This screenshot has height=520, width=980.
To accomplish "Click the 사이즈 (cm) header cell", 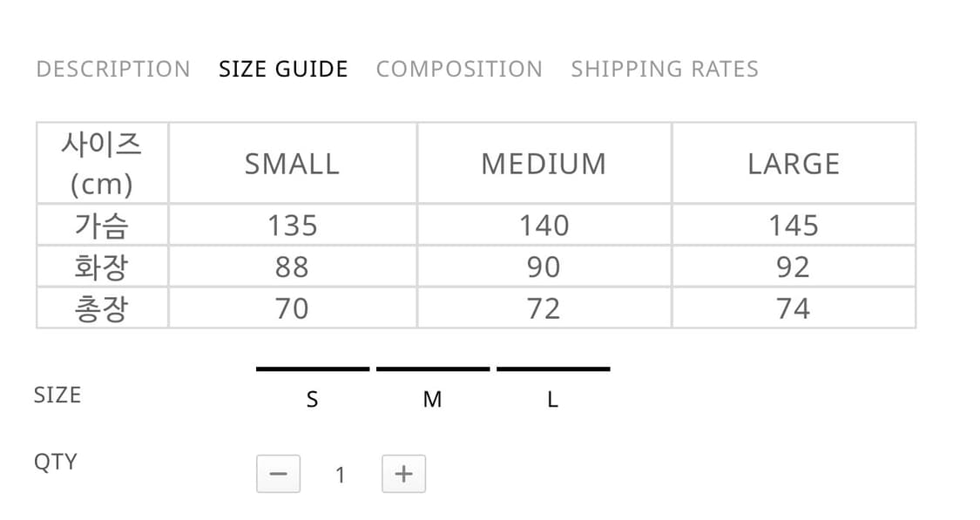I will click(102, 163).
